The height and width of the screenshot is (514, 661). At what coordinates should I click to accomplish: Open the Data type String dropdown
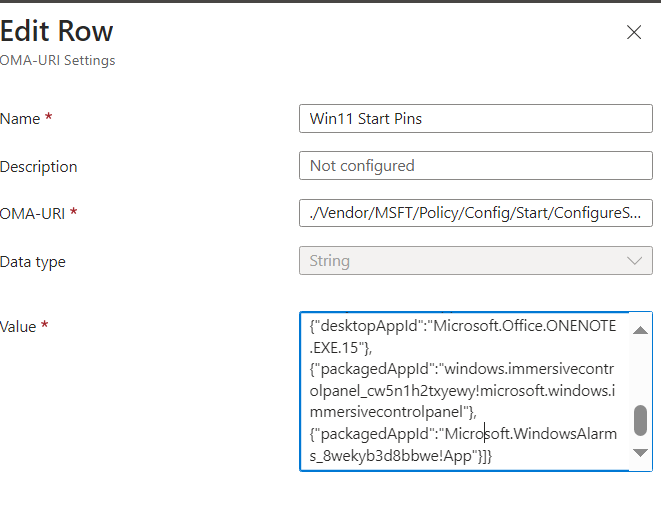476,261
